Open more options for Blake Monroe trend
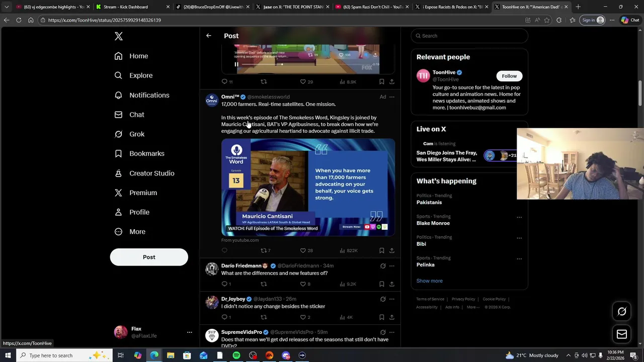 tap(519, 218)
